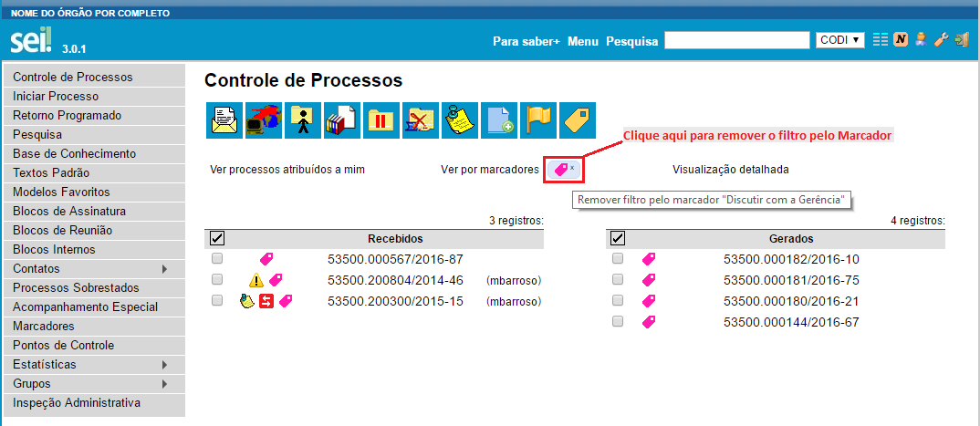Open Atribuição de Processos person-folder icon
The image size is (980, 426).
pyautogui.click(x=303, y=119)
